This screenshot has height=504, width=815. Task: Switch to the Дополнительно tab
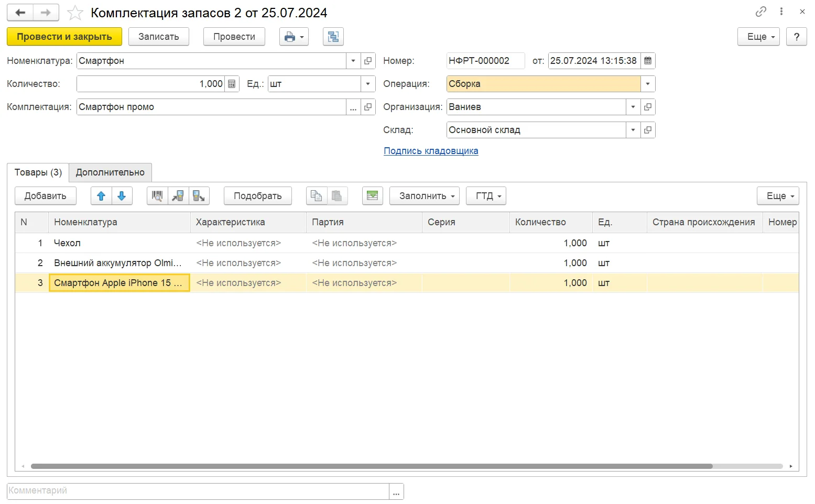pyautogui.click(x=110, y=172)
